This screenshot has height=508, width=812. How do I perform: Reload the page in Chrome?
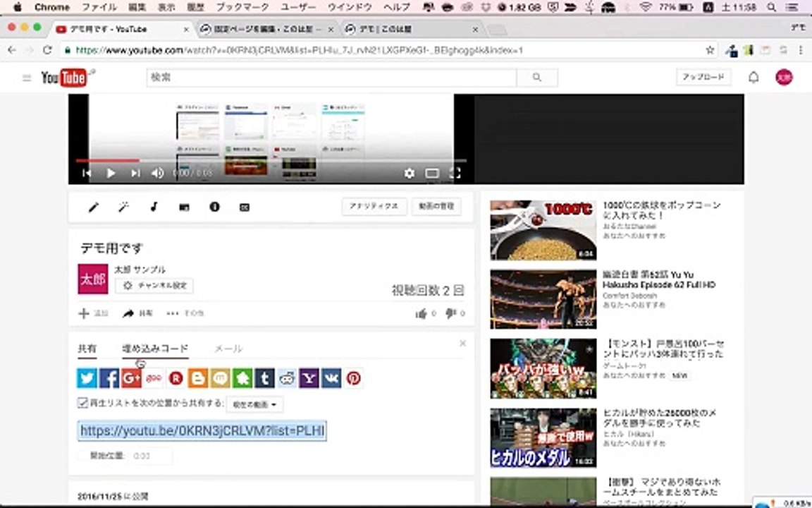(47, 50)
